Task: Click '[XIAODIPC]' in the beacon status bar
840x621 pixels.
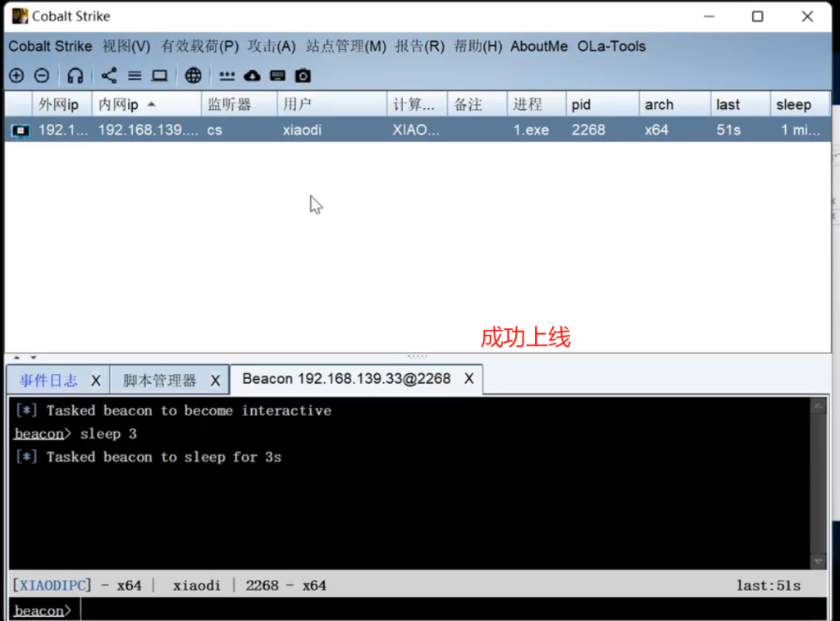Action: (x=52, y=585)
